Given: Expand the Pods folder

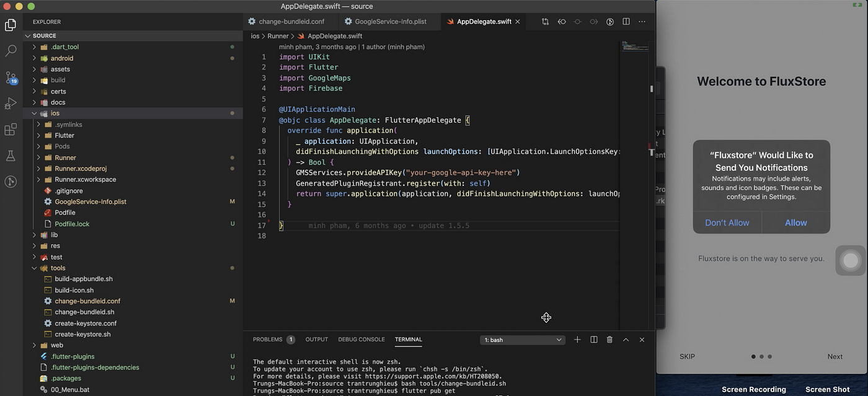Looking at the screenshot, I should coord(38,146).
